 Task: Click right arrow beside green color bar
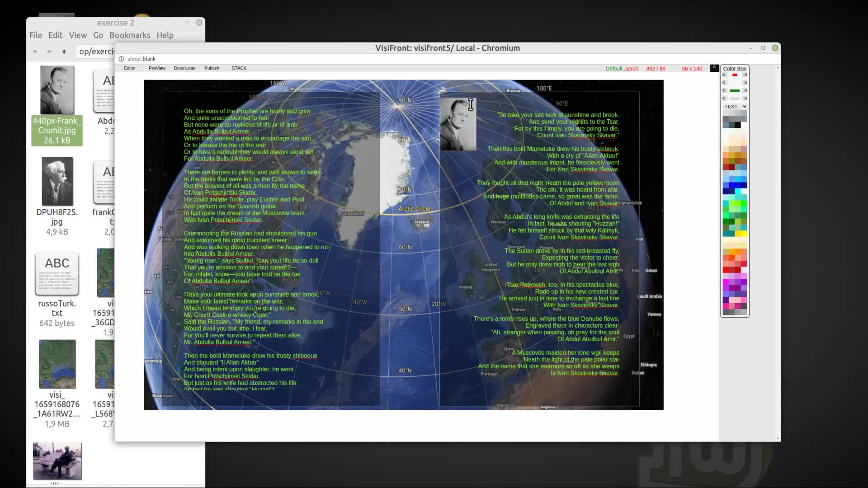[745, 90]
